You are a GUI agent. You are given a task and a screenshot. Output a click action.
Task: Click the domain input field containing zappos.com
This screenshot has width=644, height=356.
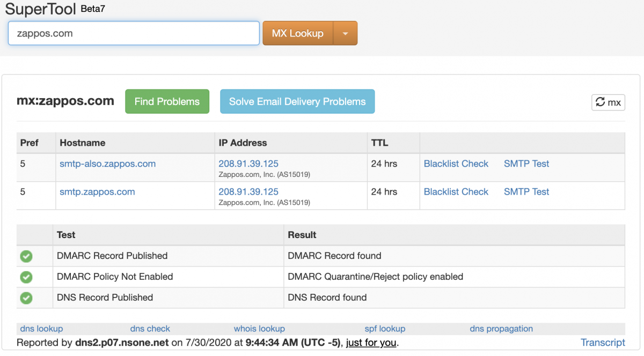pos(134,33)
